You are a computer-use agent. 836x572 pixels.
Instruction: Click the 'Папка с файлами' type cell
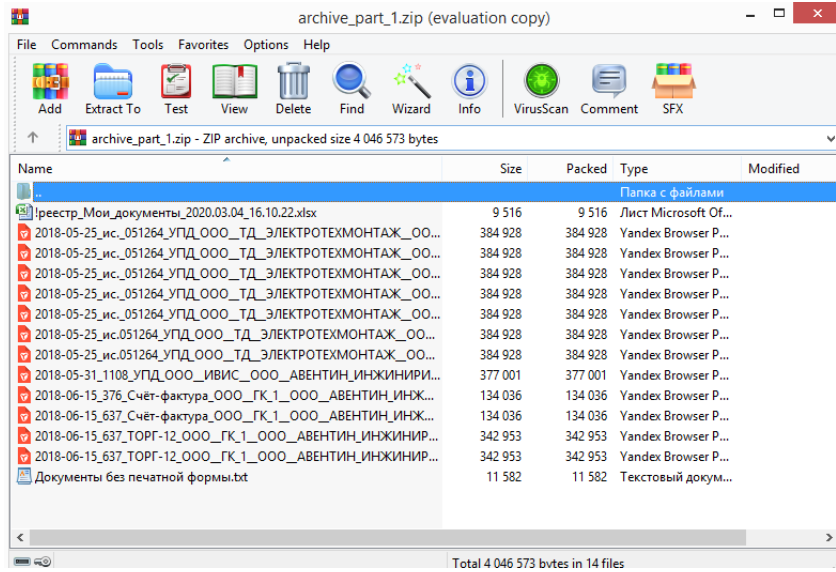pyautogui.click(x=671, y=192)
